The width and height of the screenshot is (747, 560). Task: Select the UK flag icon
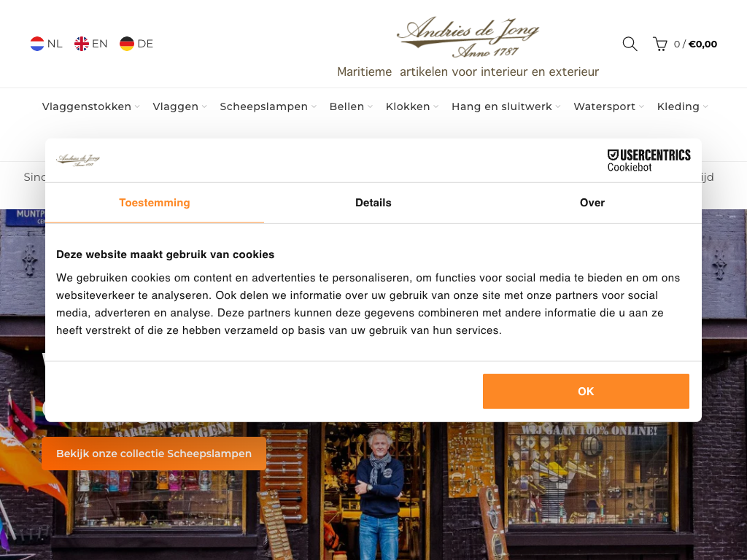(82, 44)
